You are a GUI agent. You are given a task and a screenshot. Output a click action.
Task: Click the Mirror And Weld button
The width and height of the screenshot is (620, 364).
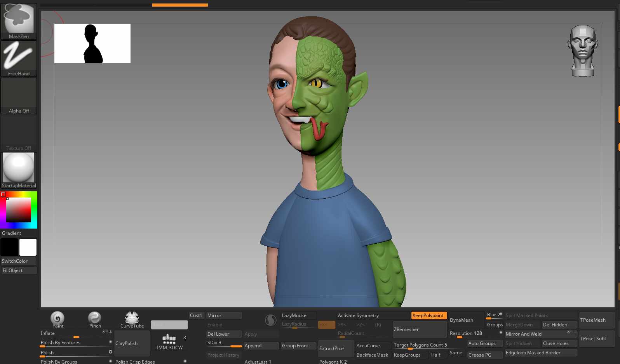[535, 334]
